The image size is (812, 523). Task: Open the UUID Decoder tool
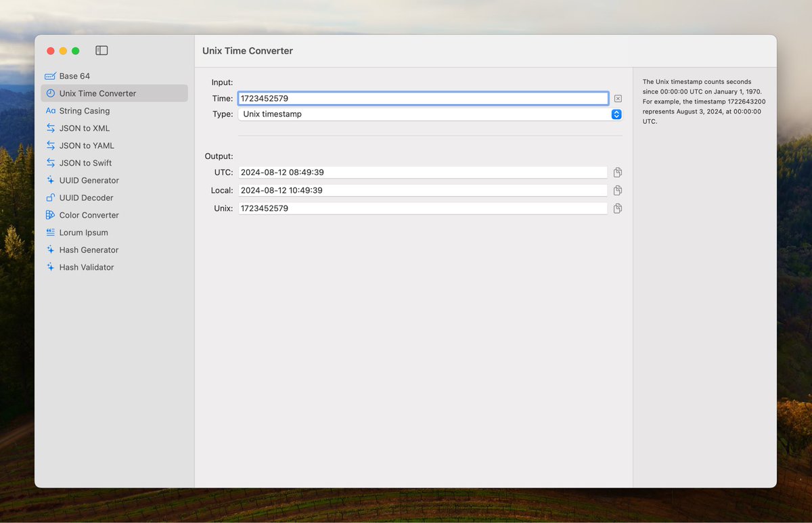(x=114, y=198)
